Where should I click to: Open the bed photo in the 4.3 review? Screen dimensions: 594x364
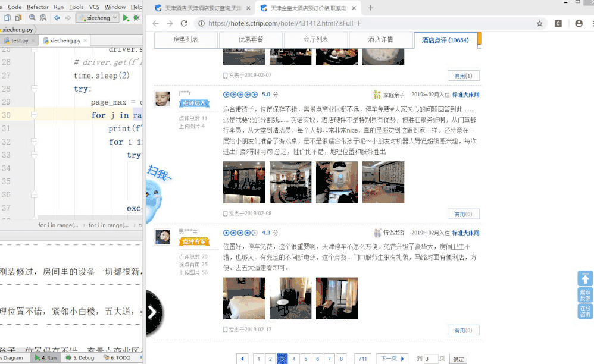click(244, 299)
